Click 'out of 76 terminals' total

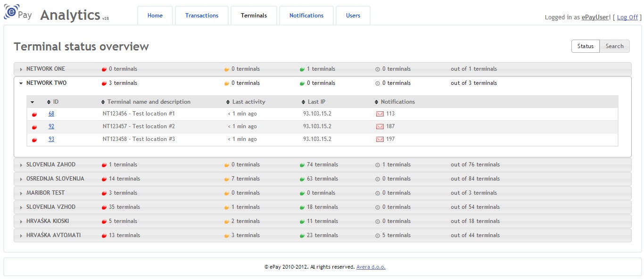[x=475, y=165]
